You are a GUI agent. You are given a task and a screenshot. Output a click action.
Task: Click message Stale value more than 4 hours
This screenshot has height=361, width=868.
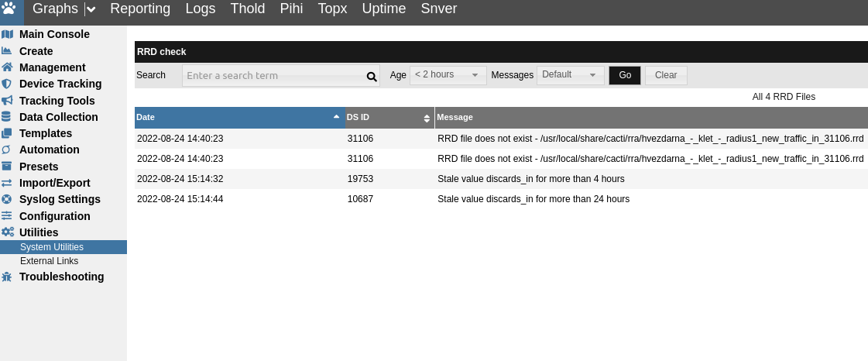coord(531,179)
